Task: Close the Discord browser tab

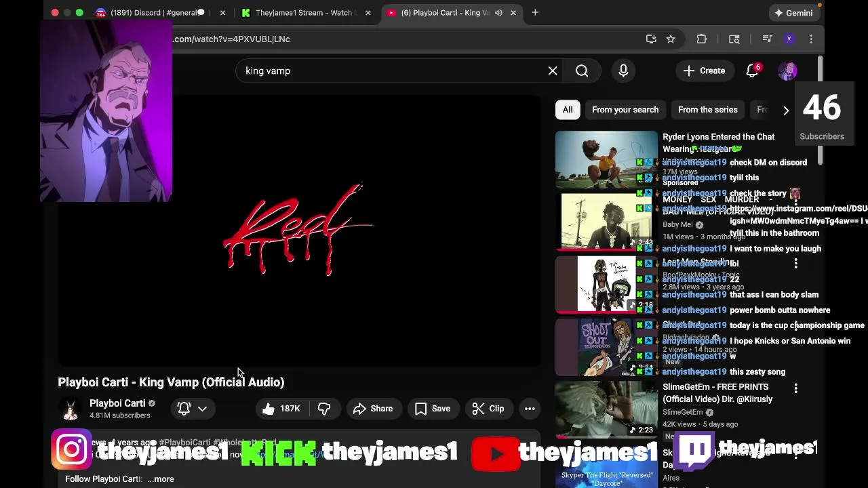Action: coord(222,12)
